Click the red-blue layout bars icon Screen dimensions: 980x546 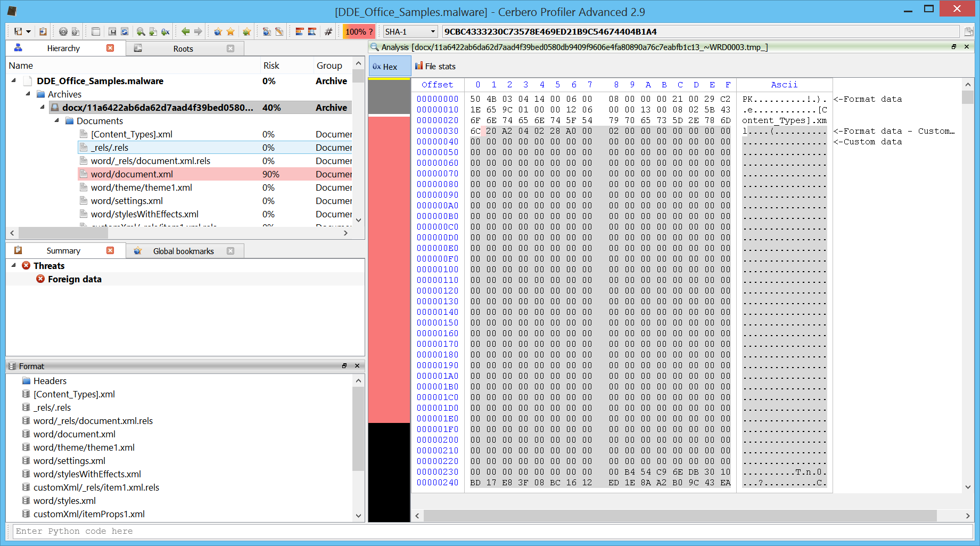(x=299, y=31)
